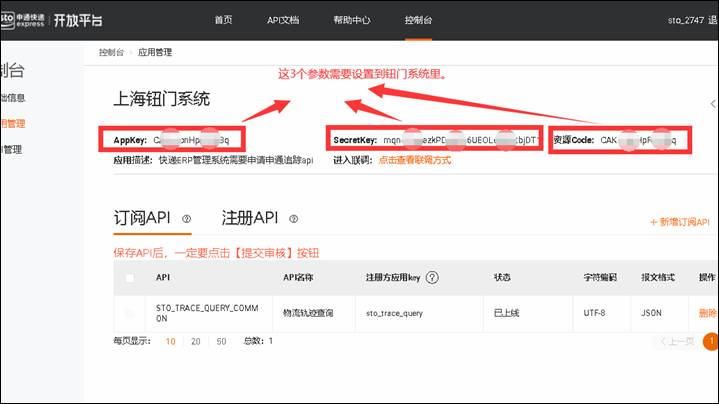
Task: Click the AppKey value text
Action: (x=191, y=140)
